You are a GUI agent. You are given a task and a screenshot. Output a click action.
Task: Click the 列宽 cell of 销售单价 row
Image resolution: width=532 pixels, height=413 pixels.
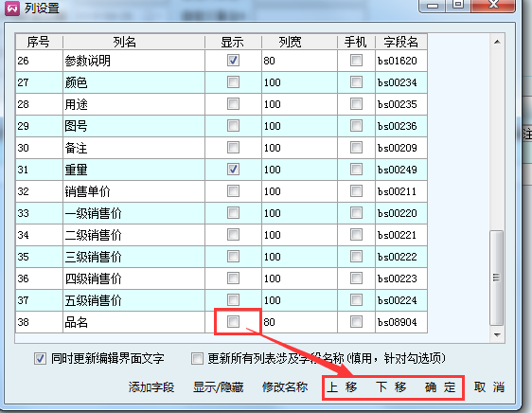click(299, 191)
